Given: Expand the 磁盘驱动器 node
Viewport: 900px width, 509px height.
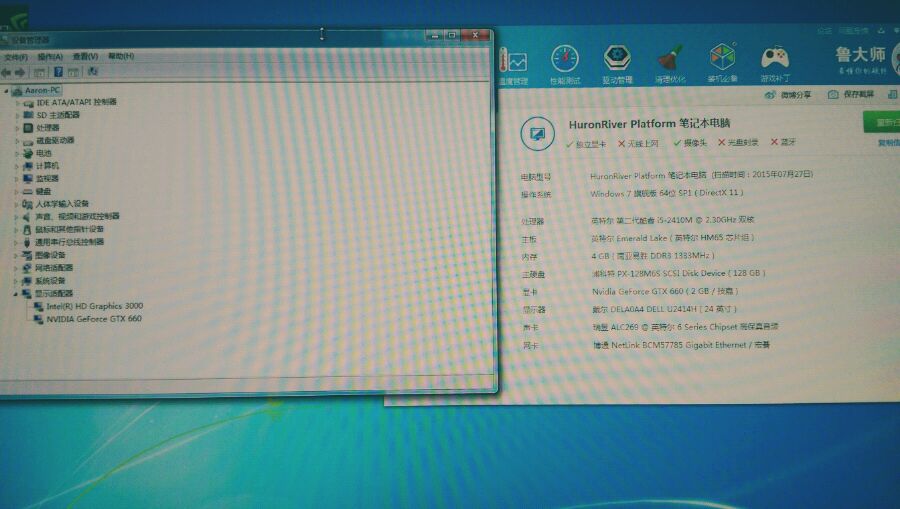Looking at the screenshot, I should 18,141.
